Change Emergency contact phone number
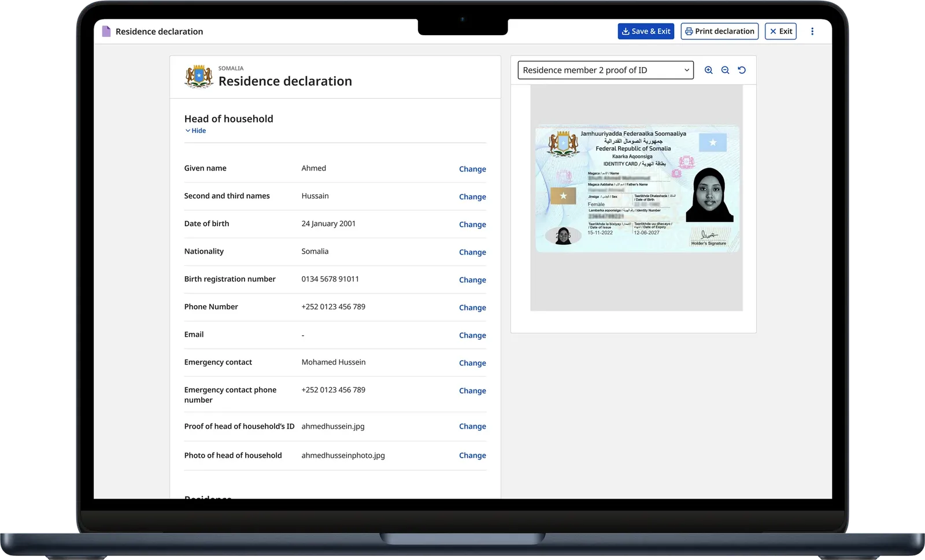Viewport: 925px width, 560px height. (472, 391)
